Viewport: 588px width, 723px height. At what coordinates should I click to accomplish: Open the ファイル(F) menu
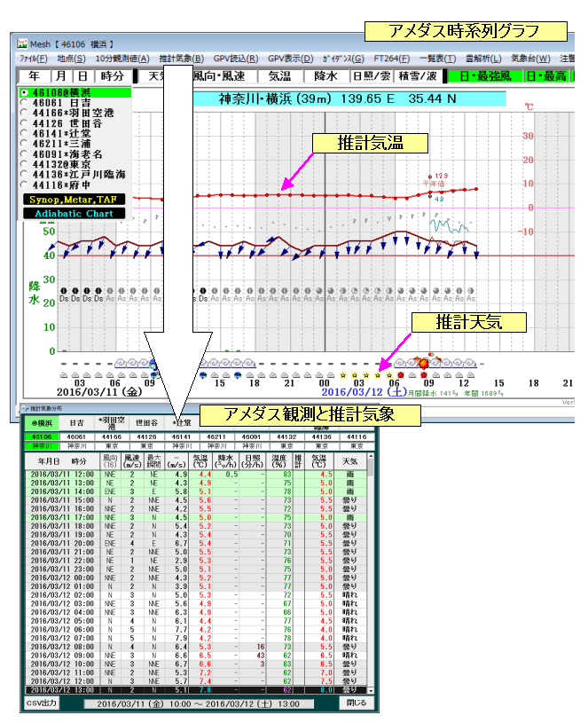coord(34,59)
